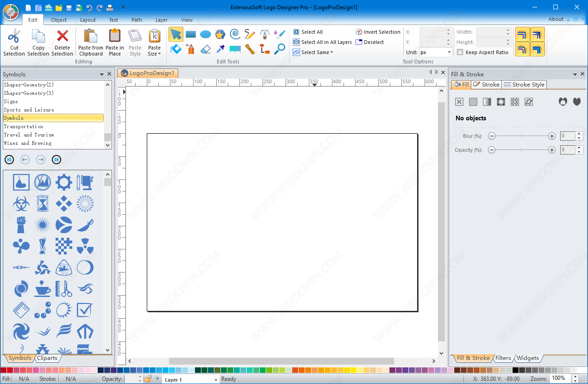
Task: Select the LogoProDesign1 document tab
Action: [x=148, y=73]
